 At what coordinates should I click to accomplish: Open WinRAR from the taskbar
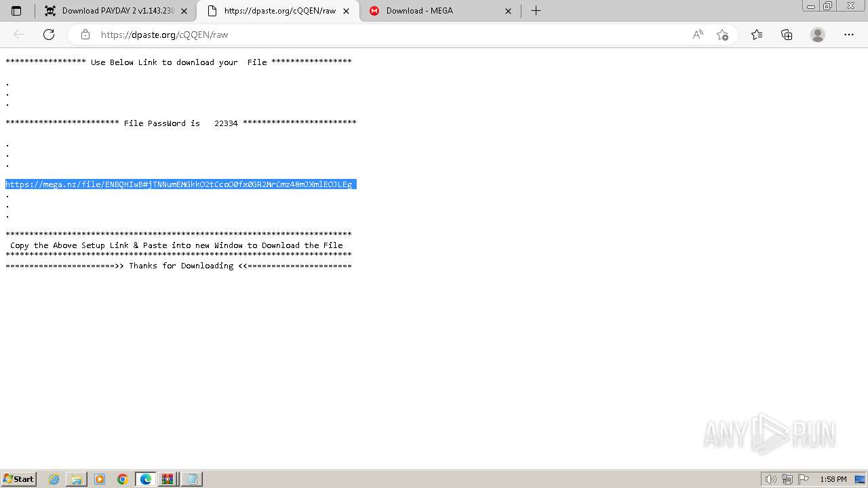(x=167, y=479)
